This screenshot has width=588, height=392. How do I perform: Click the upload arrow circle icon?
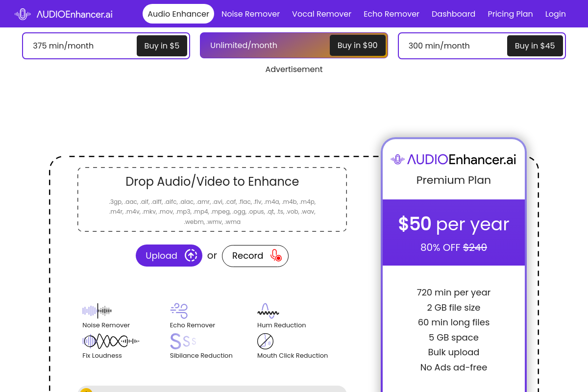coord(191,256)
